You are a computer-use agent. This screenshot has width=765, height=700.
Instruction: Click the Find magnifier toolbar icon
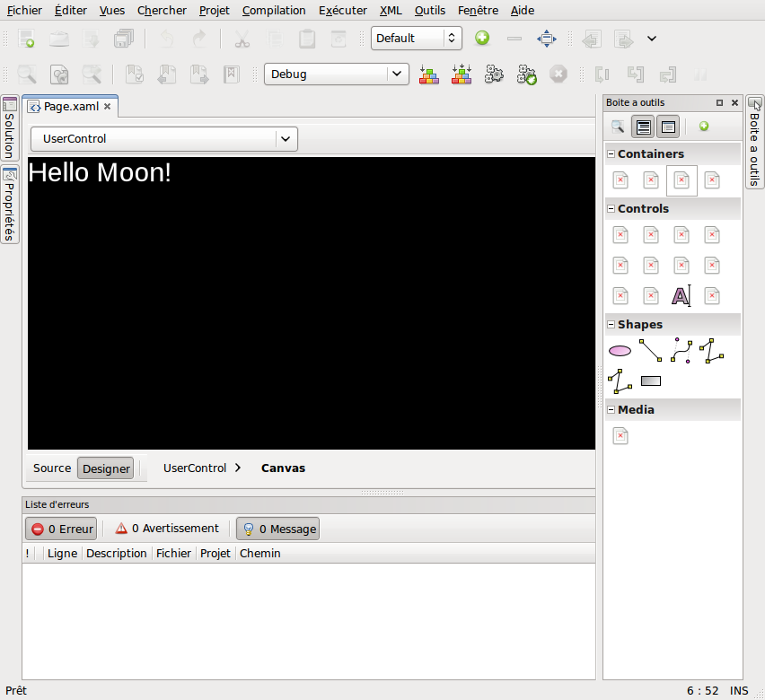point(27,74)
